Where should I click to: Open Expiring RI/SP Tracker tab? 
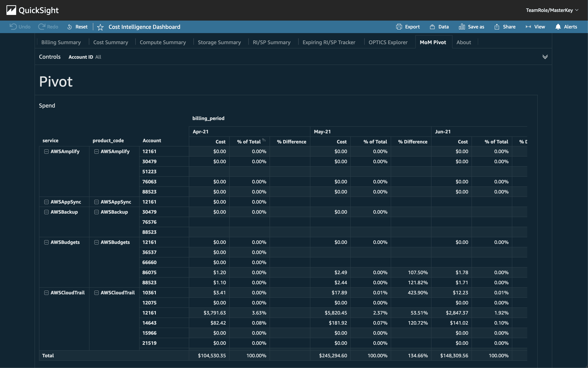[x=329, y=42]
